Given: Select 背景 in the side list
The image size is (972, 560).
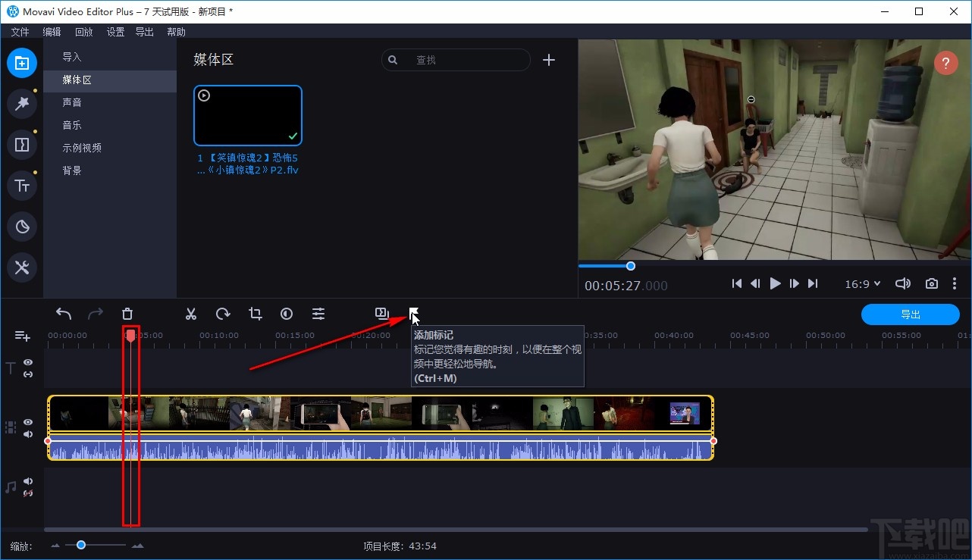Looking at the screenshot, I should [110, 171].
